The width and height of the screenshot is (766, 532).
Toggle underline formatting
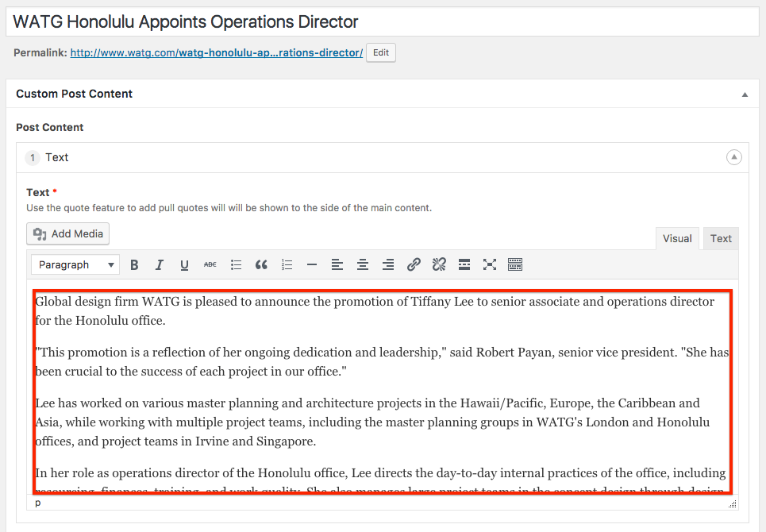click(x=185, y=265)
